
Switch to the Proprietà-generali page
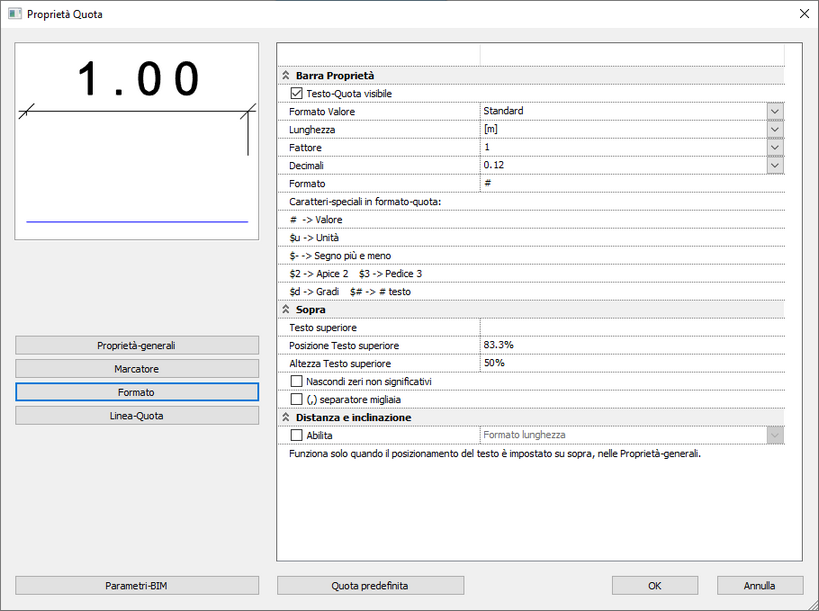[137, 345]
